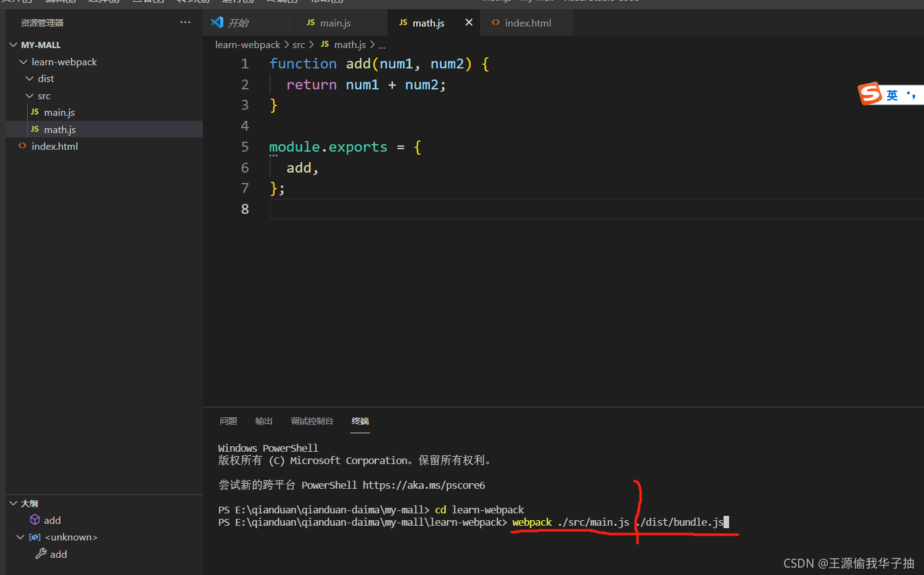
Task: Collapse the <unknown> node in outline
Action: 20,537
